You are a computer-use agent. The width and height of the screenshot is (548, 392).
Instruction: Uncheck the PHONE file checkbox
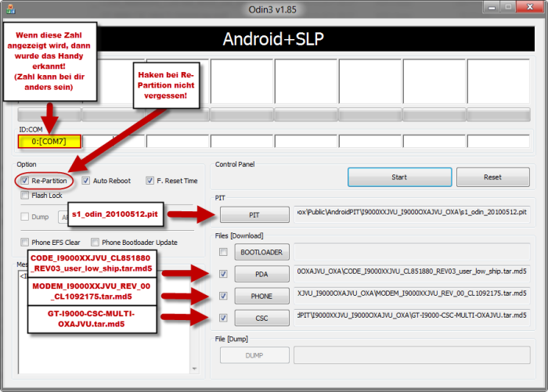click(x=223, y=296)
